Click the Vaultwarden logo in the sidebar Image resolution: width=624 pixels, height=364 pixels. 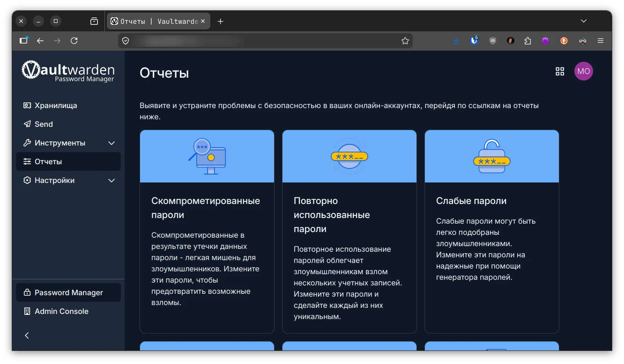(68, 71)
